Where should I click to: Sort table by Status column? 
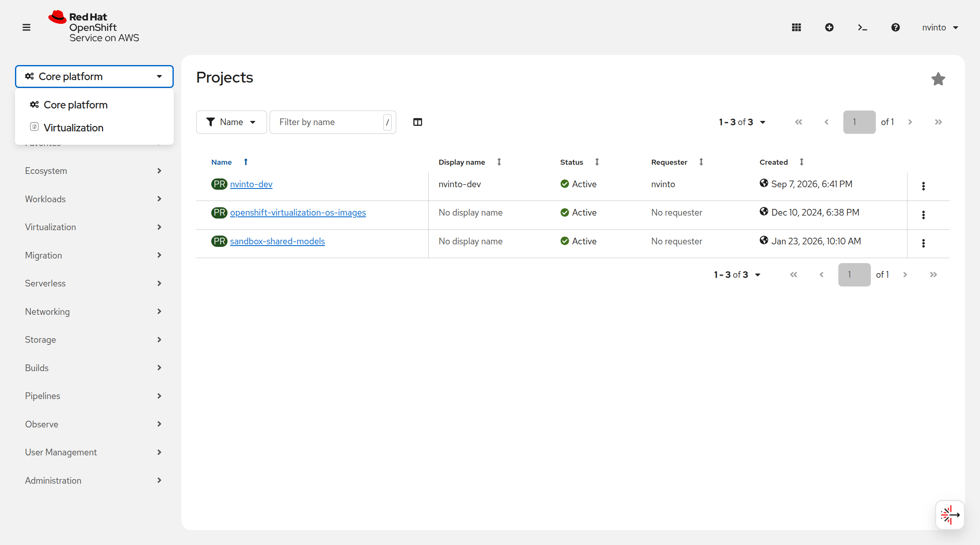click(579, 162)
